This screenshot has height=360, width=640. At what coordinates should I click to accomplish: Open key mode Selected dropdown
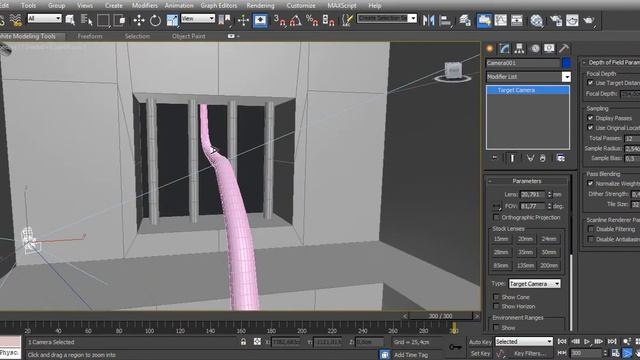pyautogui.click(x=524, y=341)
